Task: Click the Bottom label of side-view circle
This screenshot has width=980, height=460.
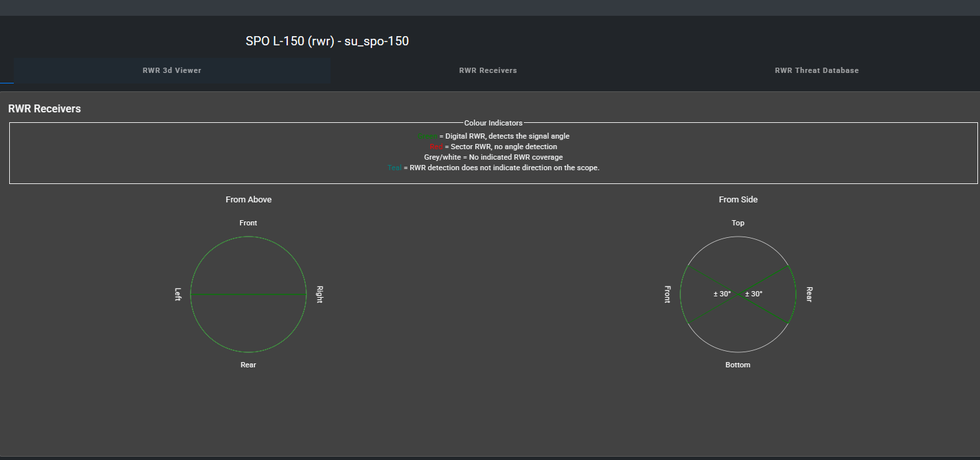Action: (x=737, y=365)
